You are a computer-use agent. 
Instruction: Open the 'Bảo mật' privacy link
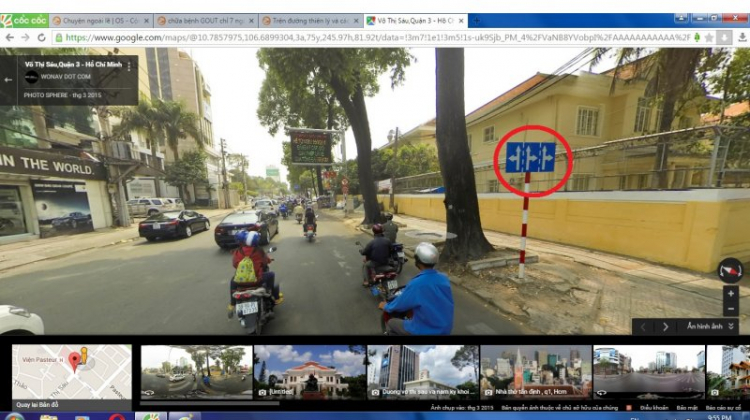tap(687, 408)
